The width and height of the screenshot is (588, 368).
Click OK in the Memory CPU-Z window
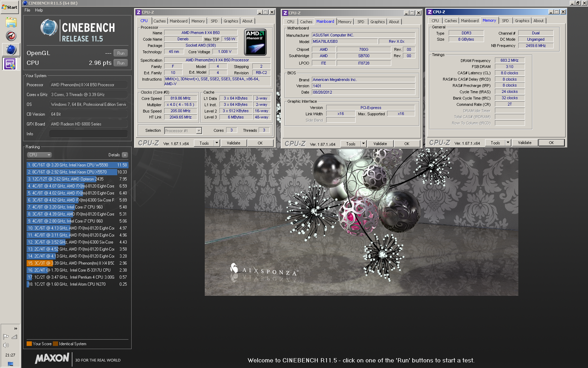pyautogui.click(x=551, y=143)
